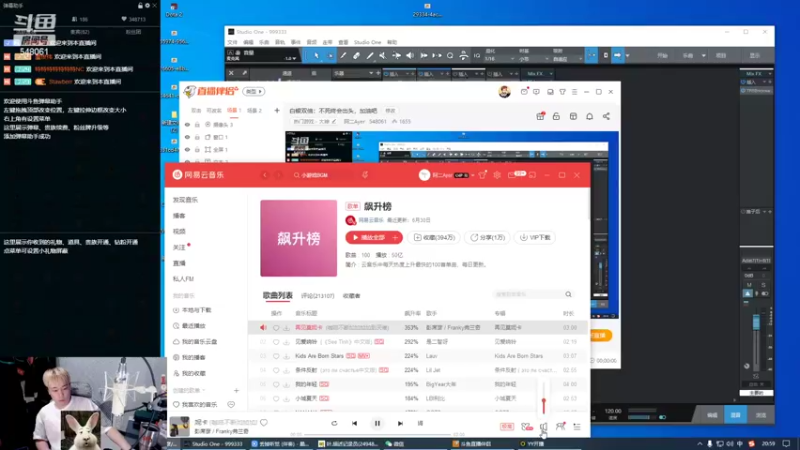The image size is (800, 450).
Task: Like the song 小城夏天
Action: click(x=276, y=398)
